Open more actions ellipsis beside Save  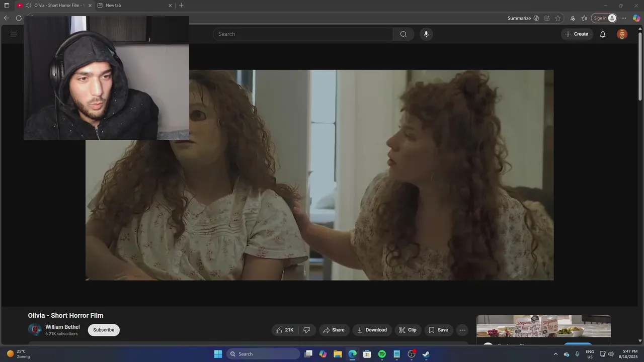tap(462, 330)
